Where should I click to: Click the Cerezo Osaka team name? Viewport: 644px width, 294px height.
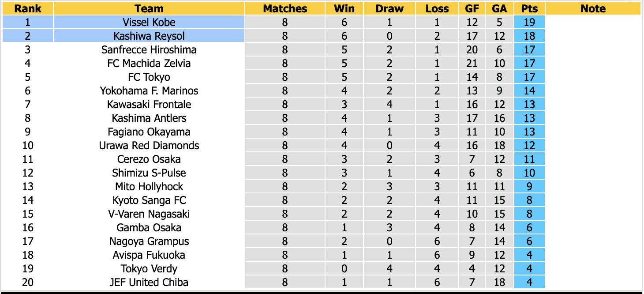[149, 159]
